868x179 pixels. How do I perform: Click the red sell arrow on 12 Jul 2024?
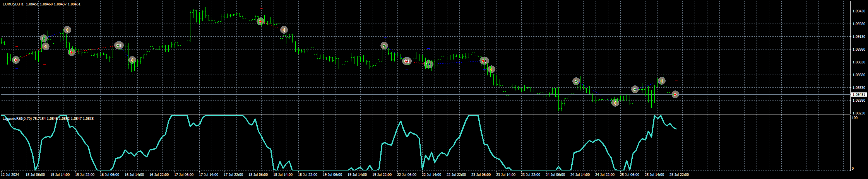click(16, 60)
